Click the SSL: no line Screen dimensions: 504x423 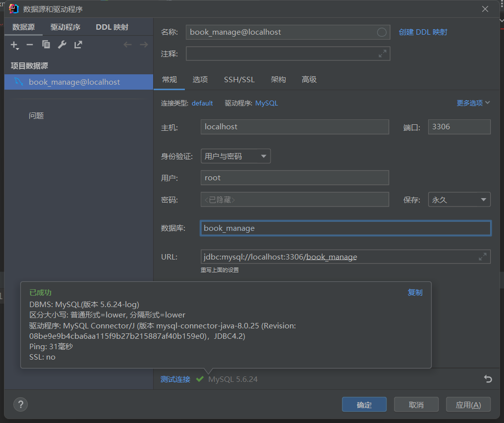point(42,357)
